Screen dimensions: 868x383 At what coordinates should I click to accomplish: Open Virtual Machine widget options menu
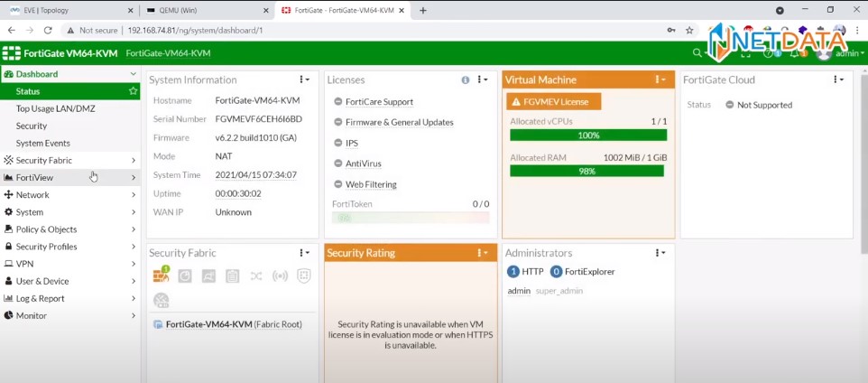click(x=660, y=79)
